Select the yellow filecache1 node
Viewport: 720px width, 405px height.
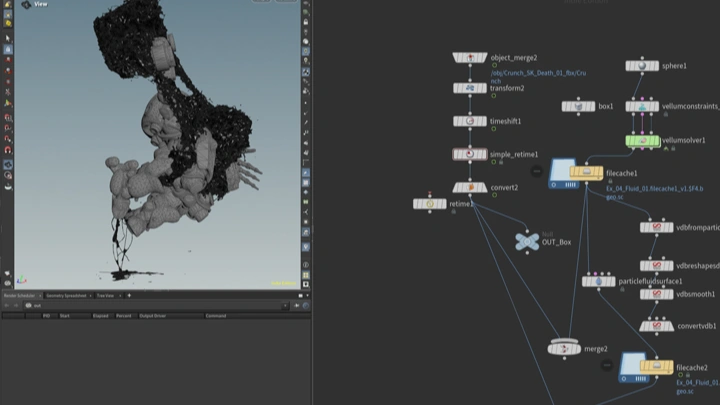pos(586,173)
